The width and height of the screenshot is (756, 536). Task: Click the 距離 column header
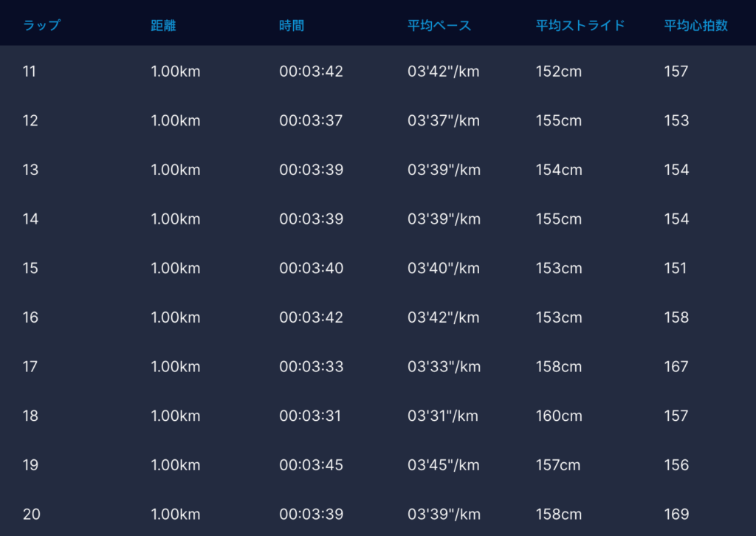click(163, 26)
